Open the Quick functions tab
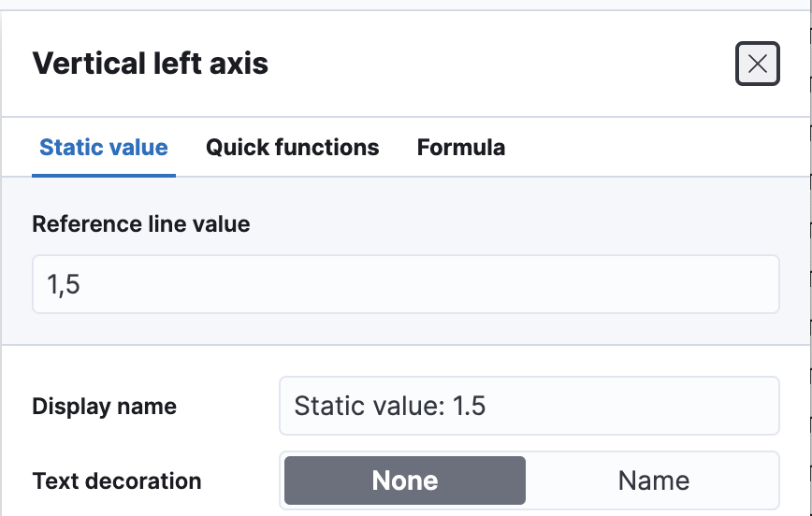 292,148
